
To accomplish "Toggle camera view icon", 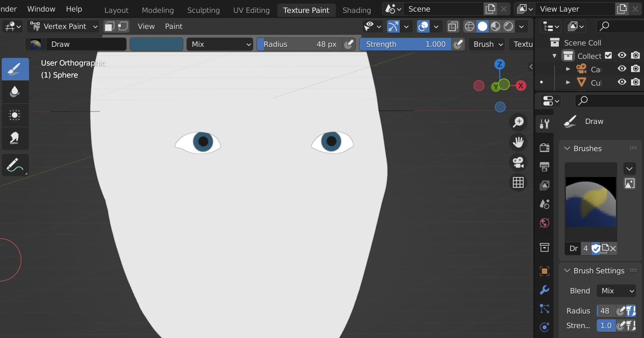I will click(518, 162).
